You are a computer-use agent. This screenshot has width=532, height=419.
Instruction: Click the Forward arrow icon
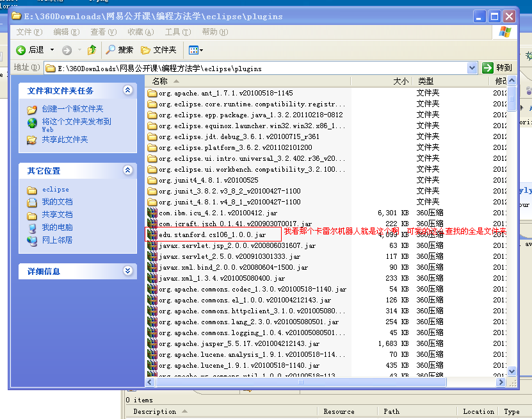click(67, 51)
